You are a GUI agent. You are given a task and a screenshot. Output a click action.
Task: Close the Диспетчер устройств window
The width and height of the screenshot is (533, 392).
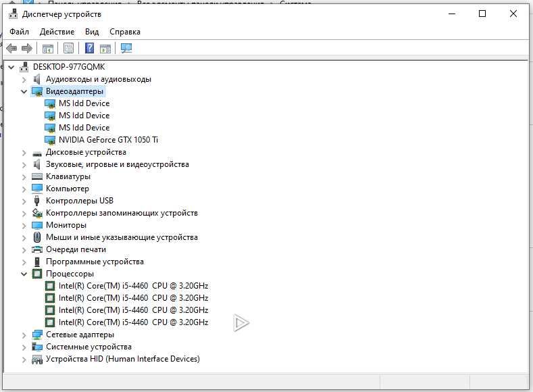(513, 14)
